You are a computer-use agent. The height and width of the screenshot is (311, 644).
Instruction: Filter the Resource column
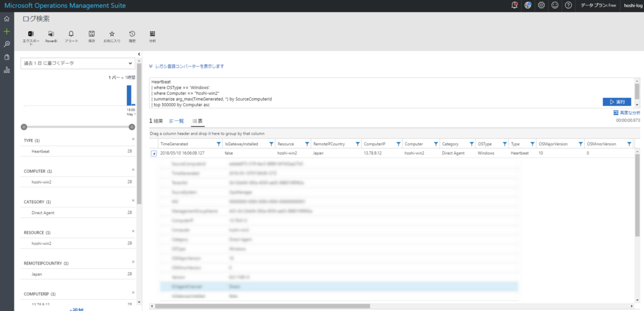pyautogui.click(x=307, y=144)
